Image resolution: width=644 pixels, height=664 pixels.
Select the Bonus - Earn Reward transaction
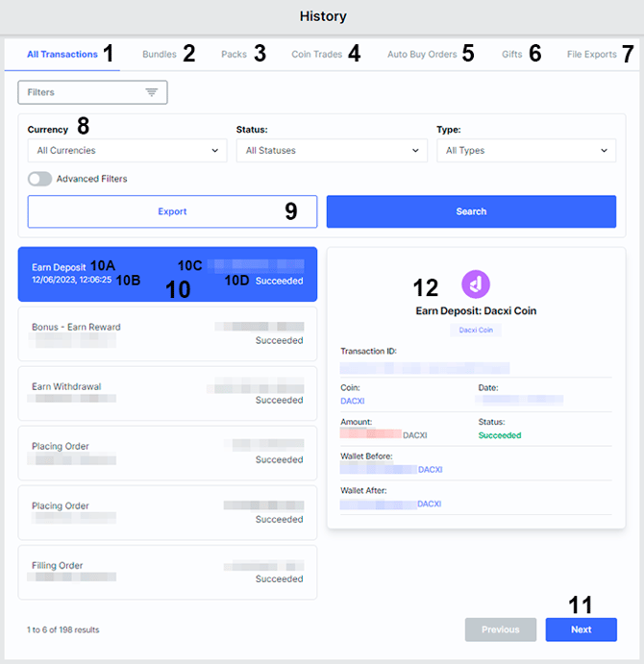pos(167,333)
